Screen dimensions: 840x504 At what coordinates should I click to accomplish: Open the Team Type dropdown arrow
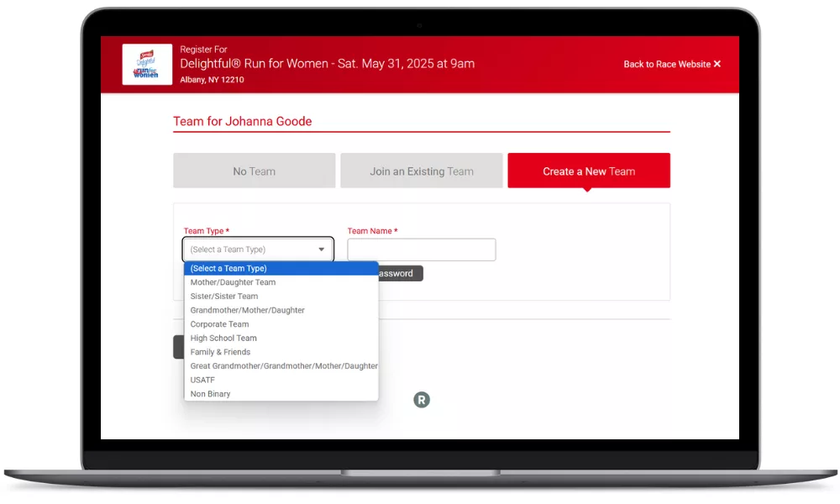(322, 249)
